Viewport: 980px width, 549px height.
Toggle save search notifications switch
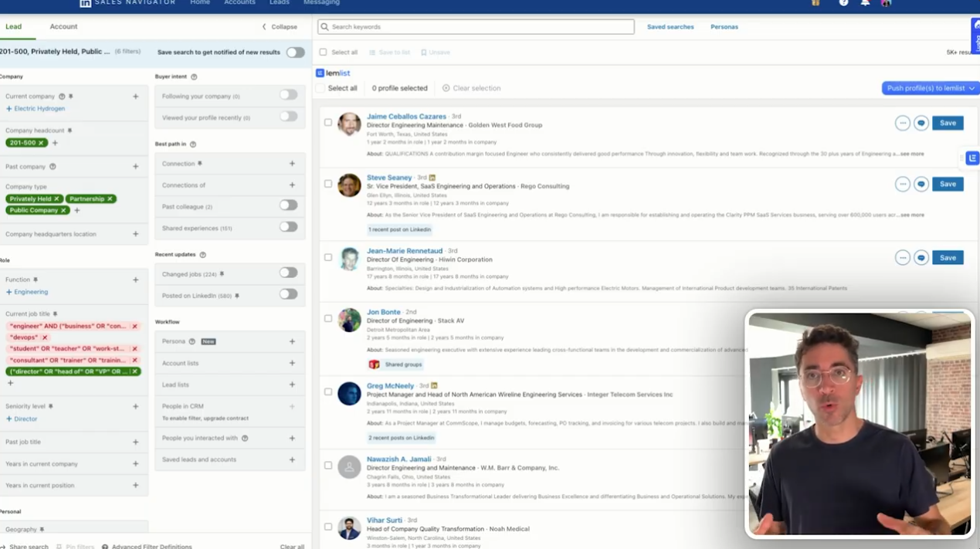(295, 53)
